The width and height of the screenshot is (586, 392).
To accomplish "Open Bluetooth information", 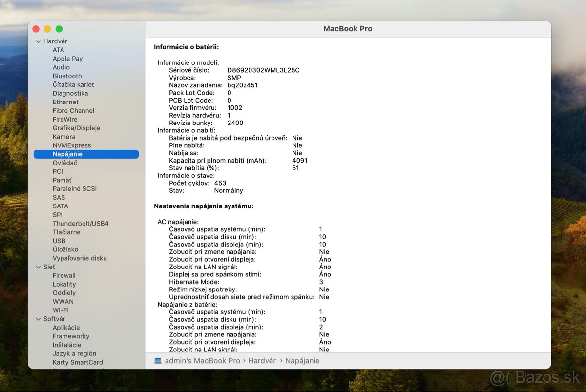I will (67, 76).
